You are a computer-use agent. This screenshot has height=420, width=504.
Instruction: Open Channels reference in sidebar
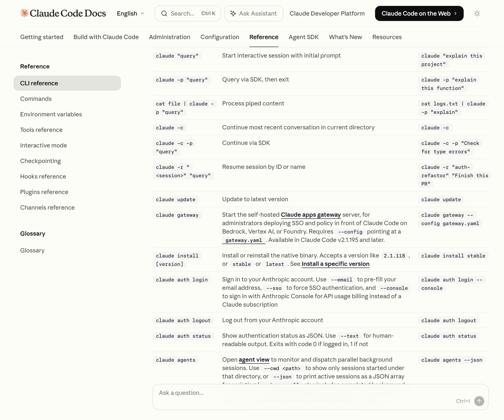click(47, 207)
